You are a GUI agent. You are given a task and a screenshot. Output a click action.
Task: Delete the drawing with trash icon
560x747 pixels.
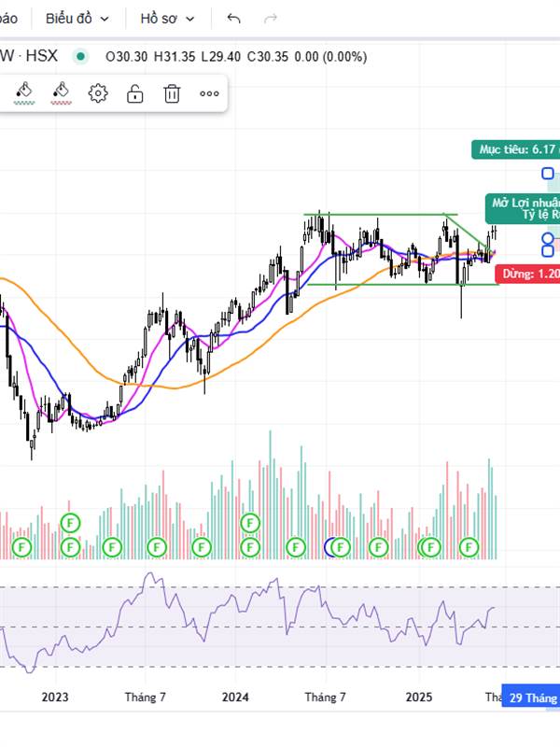pos(172,93)
